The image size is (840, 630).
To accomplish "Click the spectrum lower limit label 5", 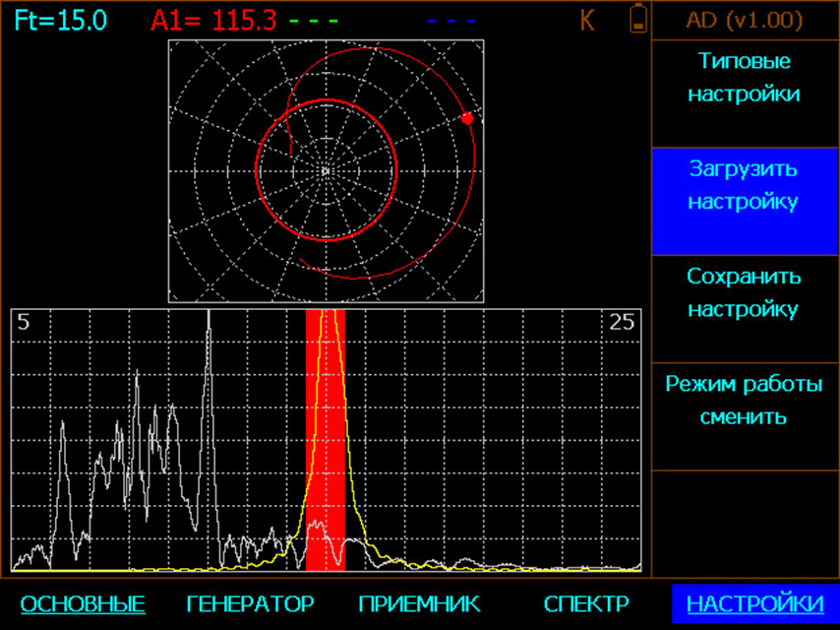I will [25, 322].
